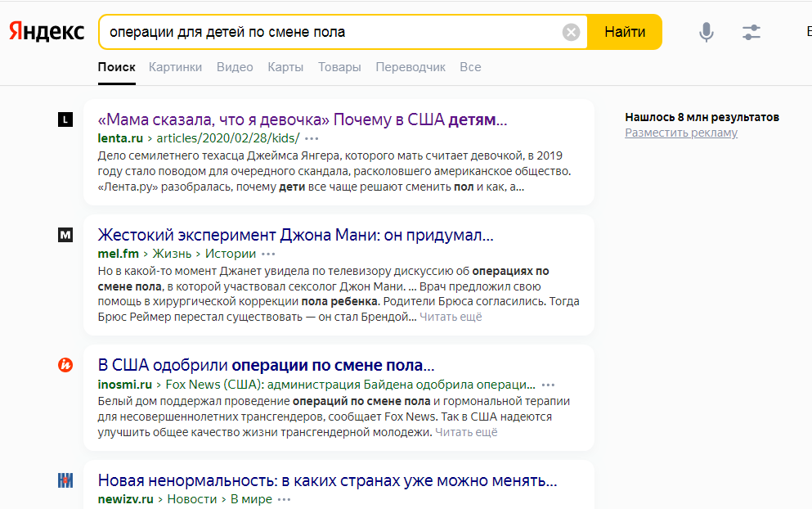Screen dimensions: 812x509
Task: Open three-dot menu for lenta.ru result
Action: [312, 138]
